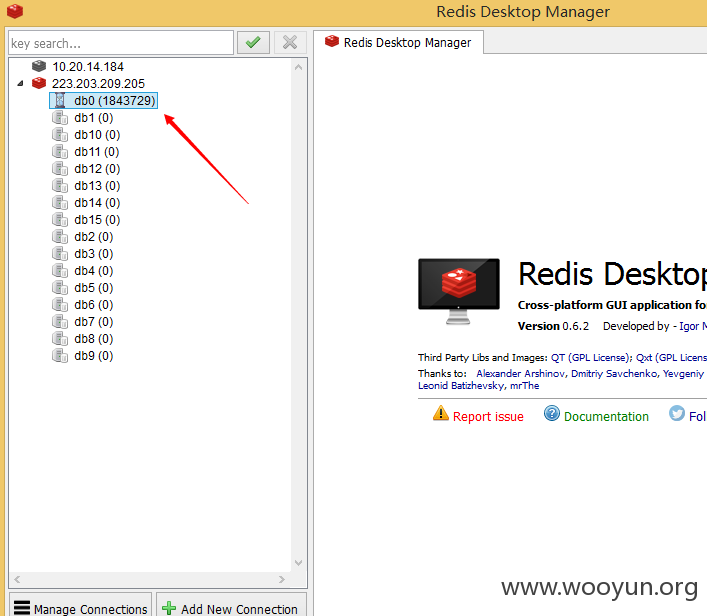Click the database icon beside db3 (0)
This screenshot has height=616, width=707.
(x=60, y=253)
